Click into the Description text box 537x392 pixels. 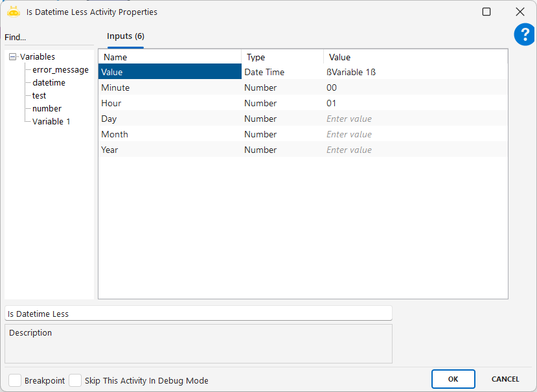tap(198, 343)
